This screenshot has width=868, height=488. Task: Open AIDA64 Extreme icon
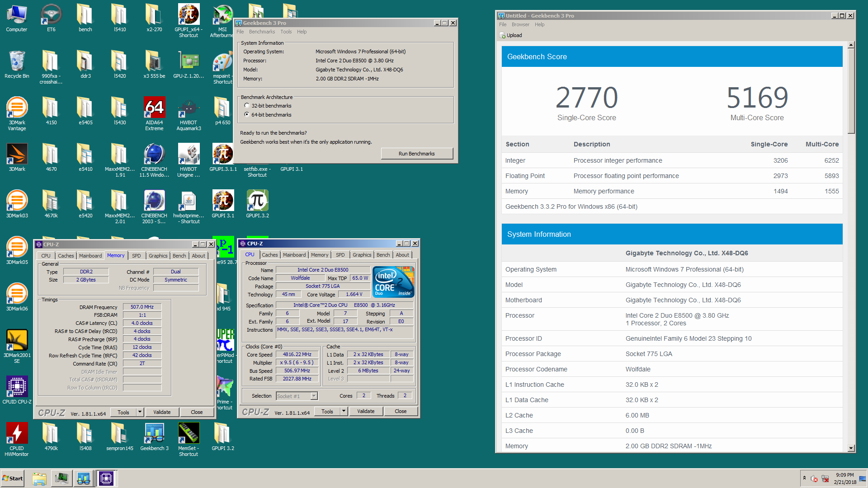pos(154,114)
